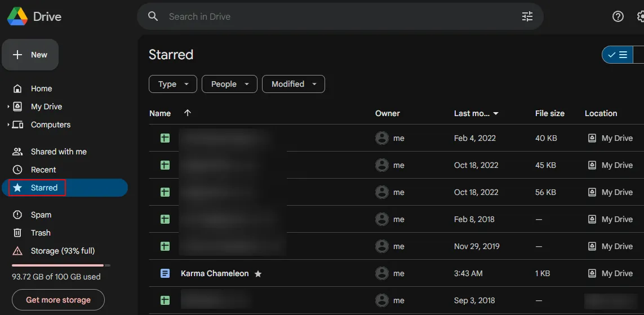Click Get more storage button
Viewport: 644px width, 315px height.
[x=59, y=300]
